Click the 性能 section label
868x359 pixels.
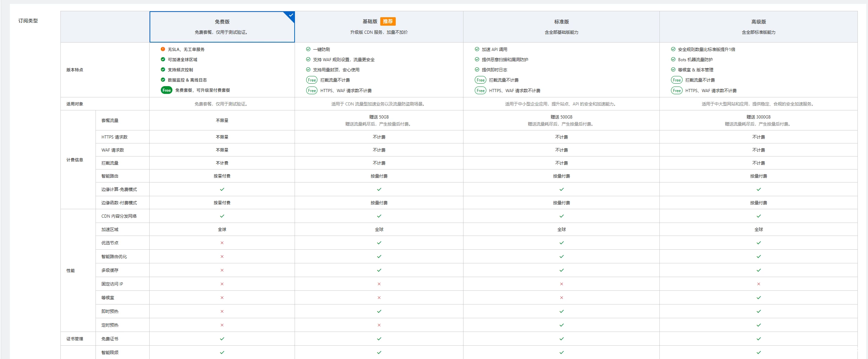coord(71,271)
